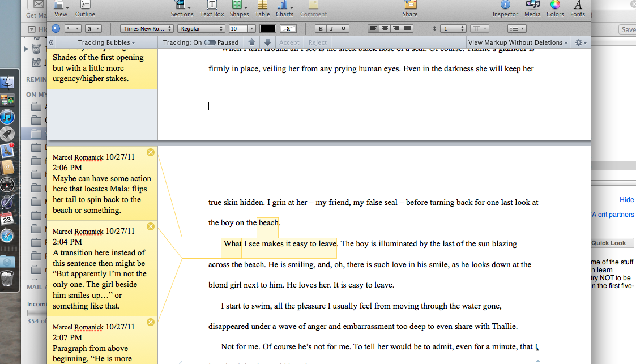Viewport: 636px width, 364px height.
Task: Click the blue styles drawer button
Action: tap(56, 29)
